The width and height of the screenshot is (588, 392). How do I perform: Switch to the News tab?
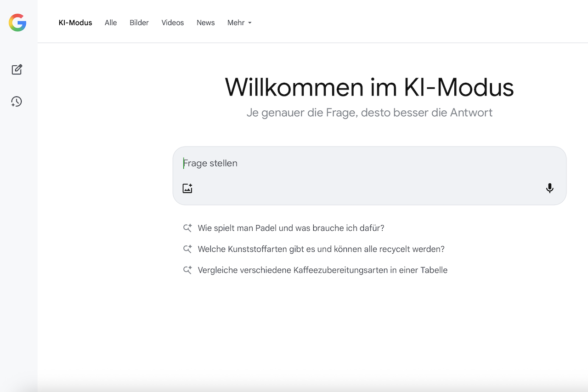point(205,23)
